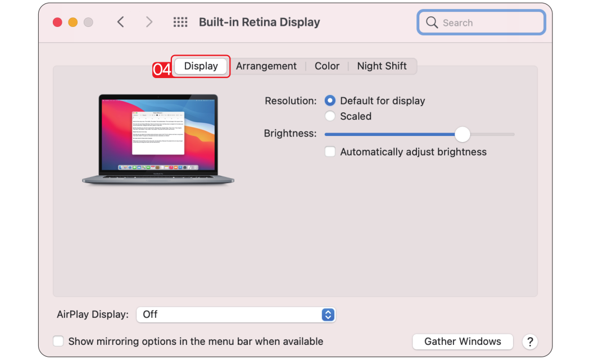The width and height of the screenshot is (590, 364).
Task: Switch to the Arrangement tab
Action: (x=266, y=66)
